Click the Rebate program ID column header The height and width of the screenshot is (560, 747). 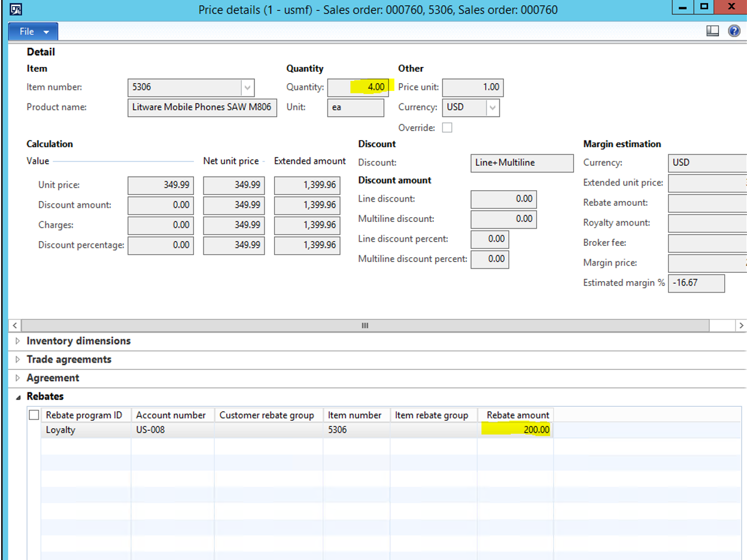click(84, 415)
